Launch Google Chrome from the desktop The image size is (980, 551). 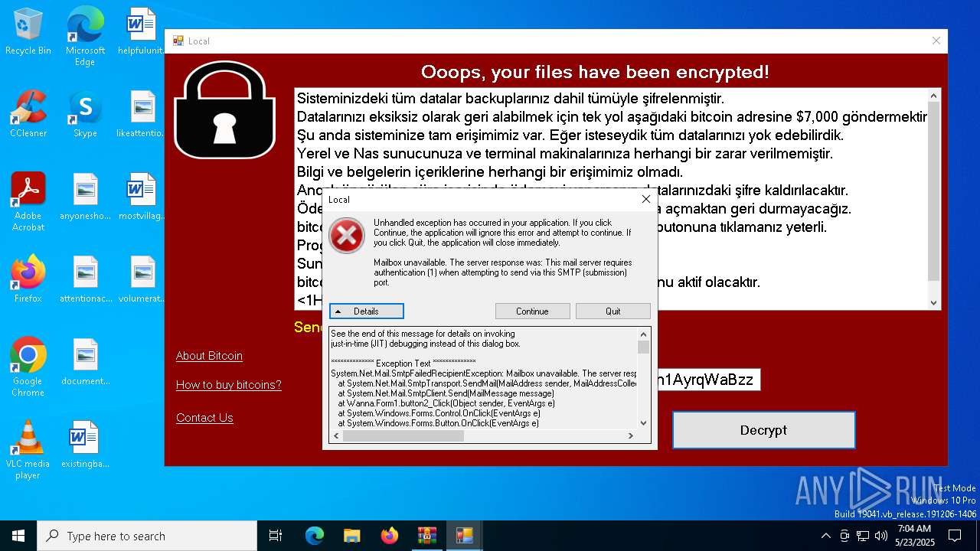(x=28, y=367)
